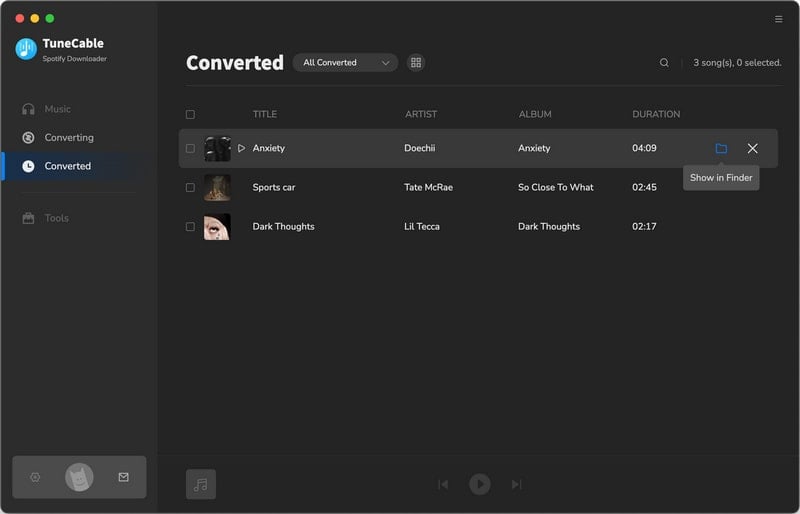Switch to grid view layout
Image resolution: width=800 pixels, height=514 pixels.
click(x=416, y=62)
